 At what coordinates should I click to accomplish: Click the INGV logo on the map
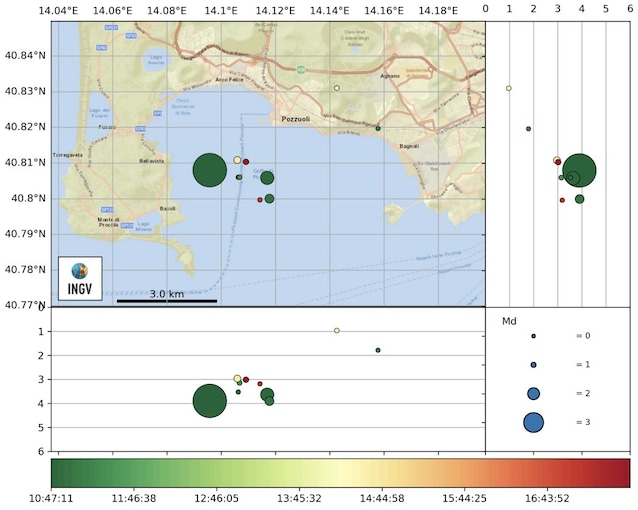pos(80,277)
